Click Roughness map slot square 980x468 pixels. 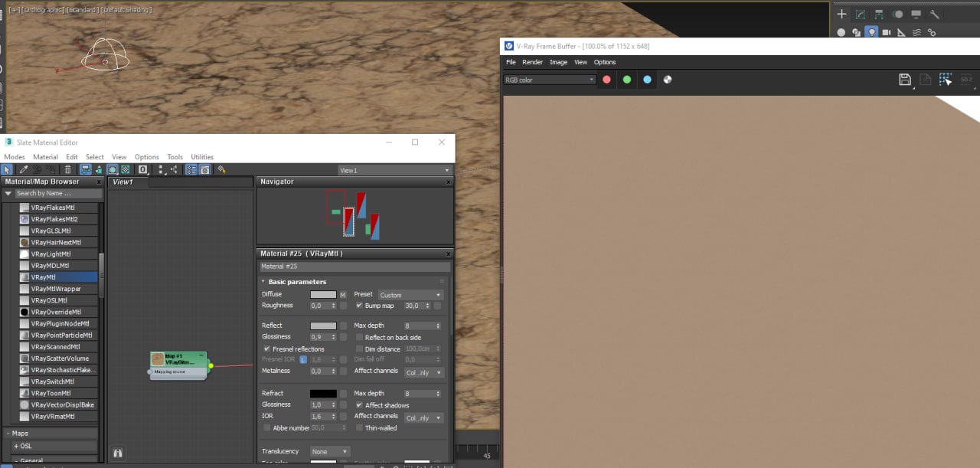click(344, 306)
